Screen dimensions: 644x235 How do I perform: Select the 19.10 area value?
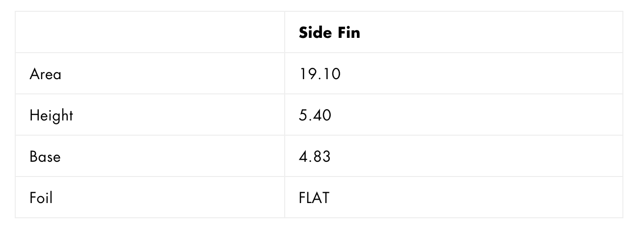[x=320, y=74]
